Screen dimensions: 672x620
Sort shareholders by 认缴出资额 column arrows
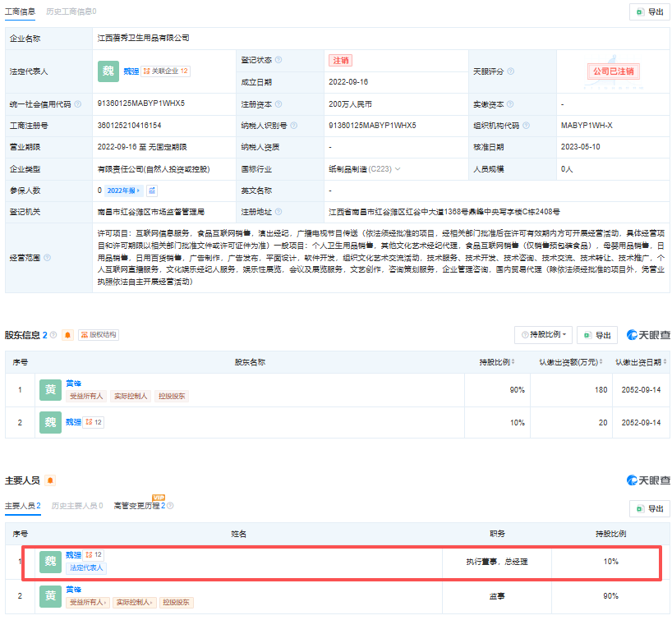coord(601,362)
